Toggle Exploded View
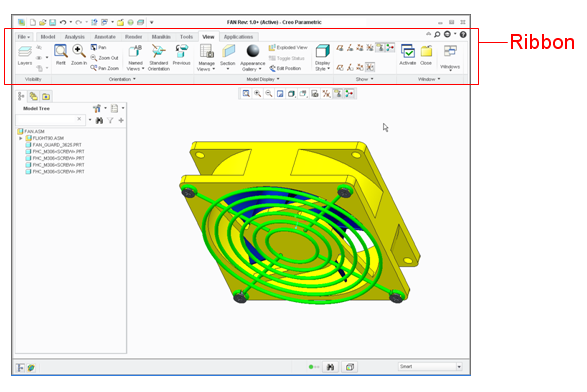 point(288,48)
